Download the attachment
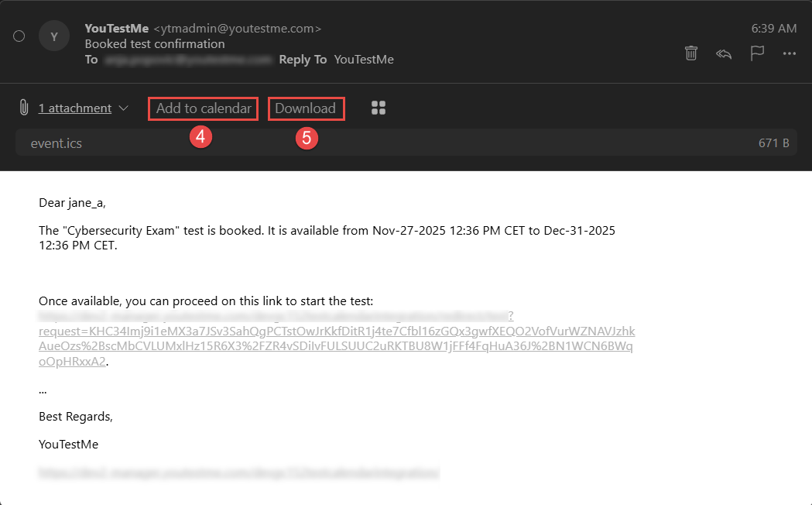This screenshot has width=812, height=505. 306,108
